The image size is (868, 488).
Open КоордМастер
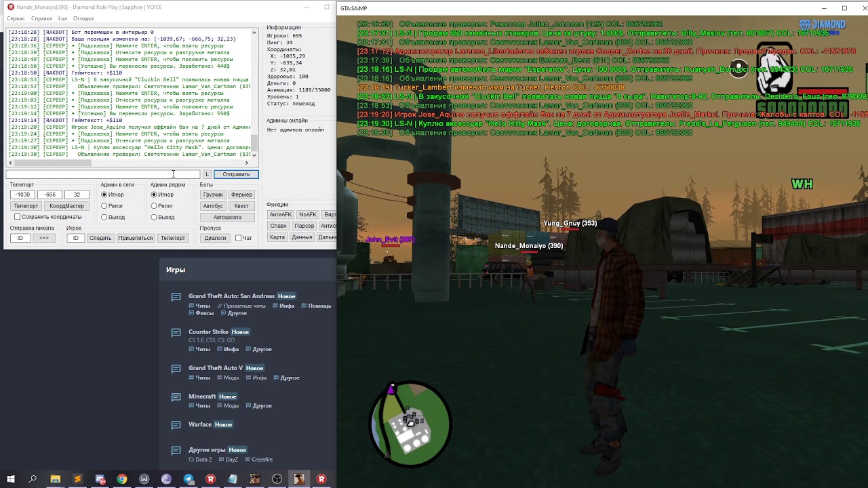66,206
